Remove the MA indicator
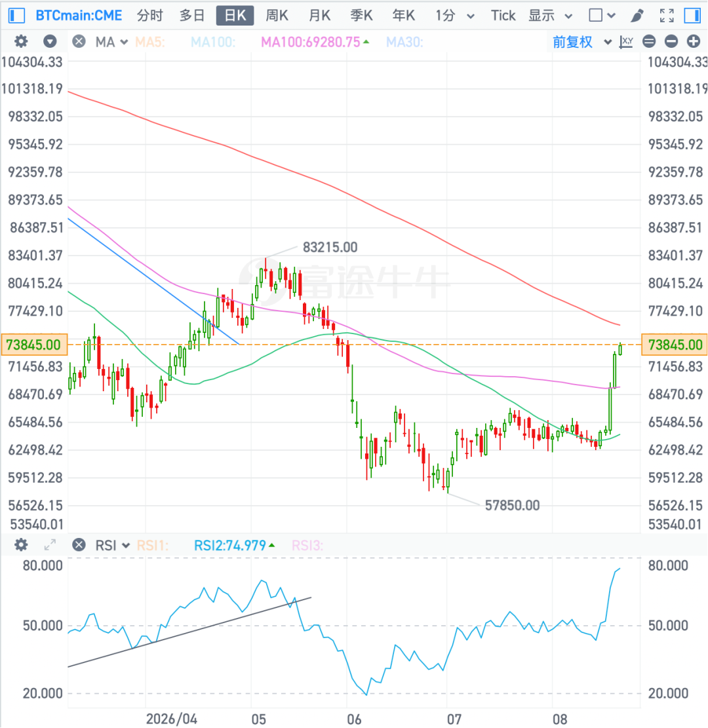 point(79,42)
